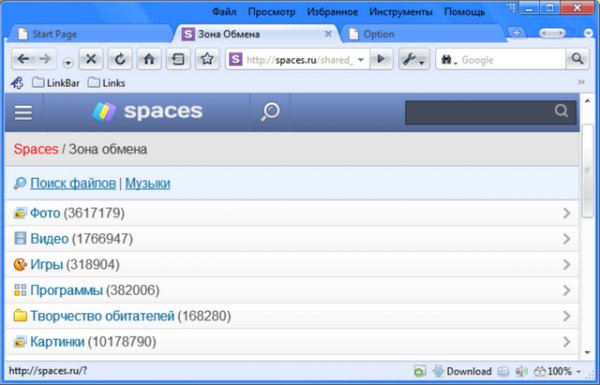Open the Музыки link
This screenshot has height=385, width=600.
click(148, 184)
